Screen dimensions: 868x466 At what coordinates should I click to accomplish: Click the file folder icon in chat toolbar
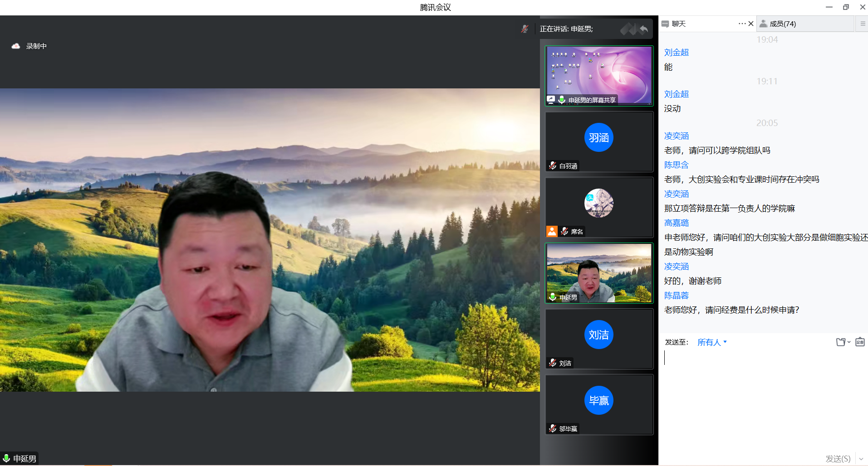click(x=840, y=342)
